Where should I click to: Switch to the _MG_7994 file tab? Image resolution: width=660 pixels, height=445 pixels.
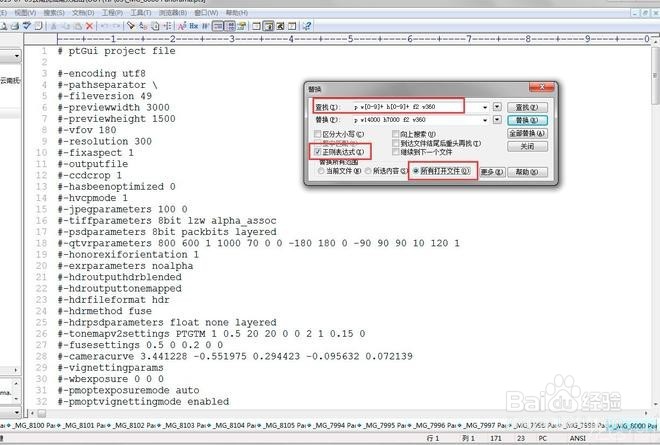point(332,426)
